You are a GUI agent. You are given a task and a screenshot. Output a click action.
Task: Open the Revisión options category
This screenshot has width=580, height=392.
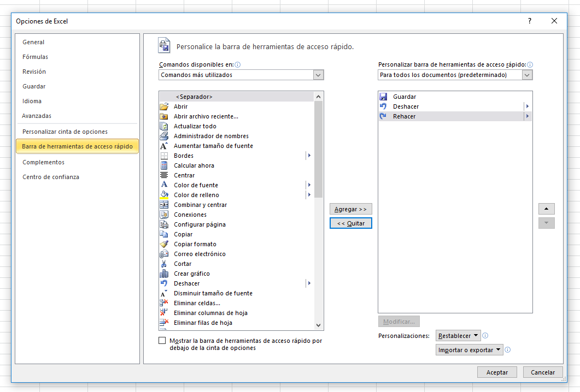tap(34, 72)
